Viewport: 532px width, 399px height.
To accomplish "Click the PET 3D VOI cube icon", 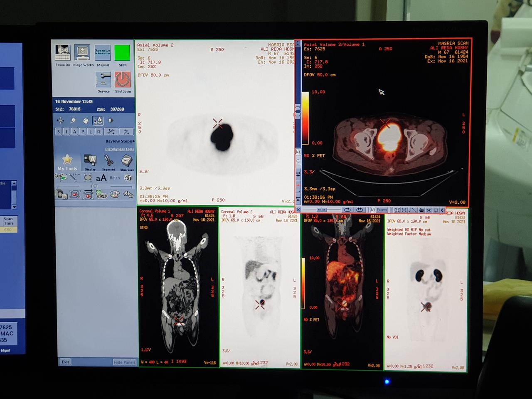I will coord(75,194).
